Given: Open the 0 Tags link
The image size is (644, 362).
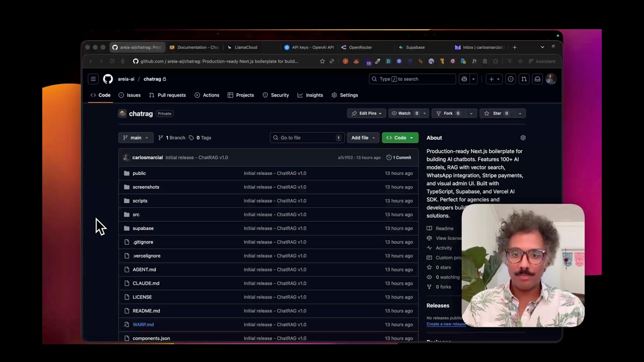Looking at the screenshot, I should (x=200, y=138).
